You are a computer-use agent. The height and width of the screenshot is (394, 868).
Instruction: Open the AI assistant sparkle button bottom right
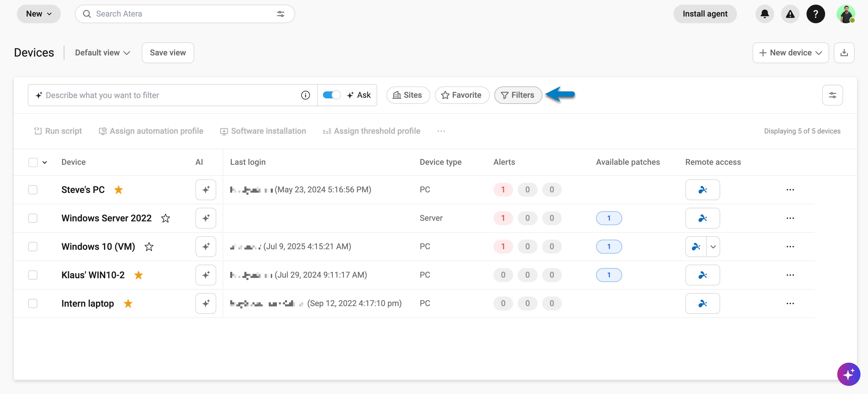pyautogui.click(x=849, y=374)
